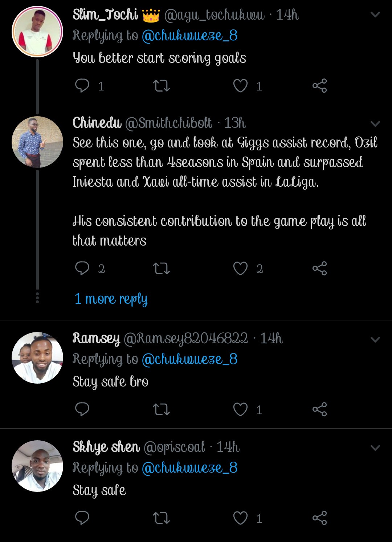This screenshot has height=542, width=392.
Task: View Chinedu's profile picture
Action: point(37,142)
